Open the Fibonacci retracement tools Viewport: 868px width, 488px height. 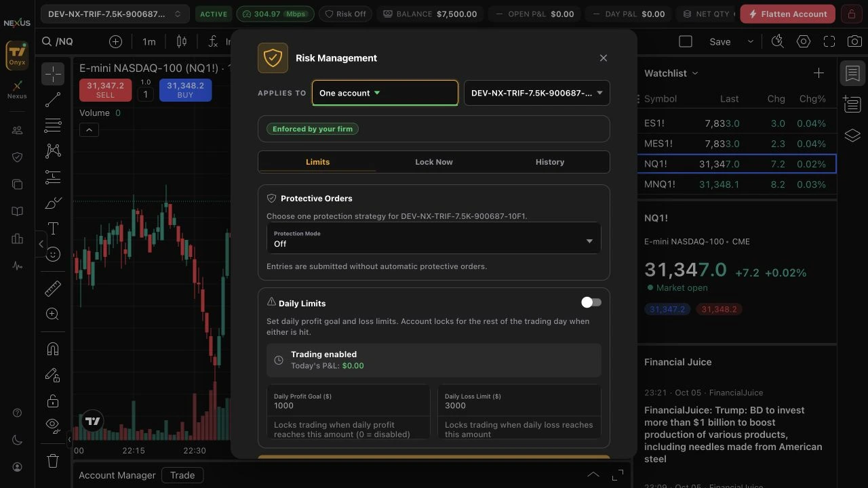[53, 125]
